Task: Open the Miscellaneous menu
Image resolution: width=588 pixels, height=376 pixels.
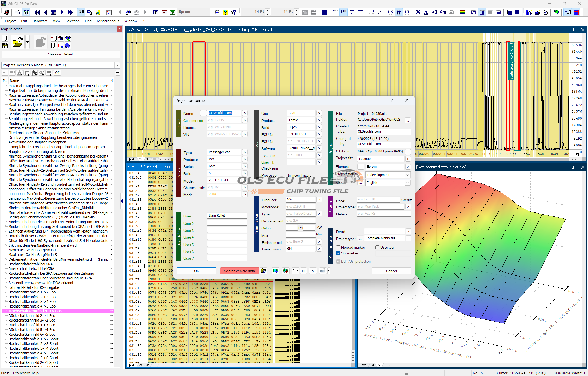Action: 108,21
